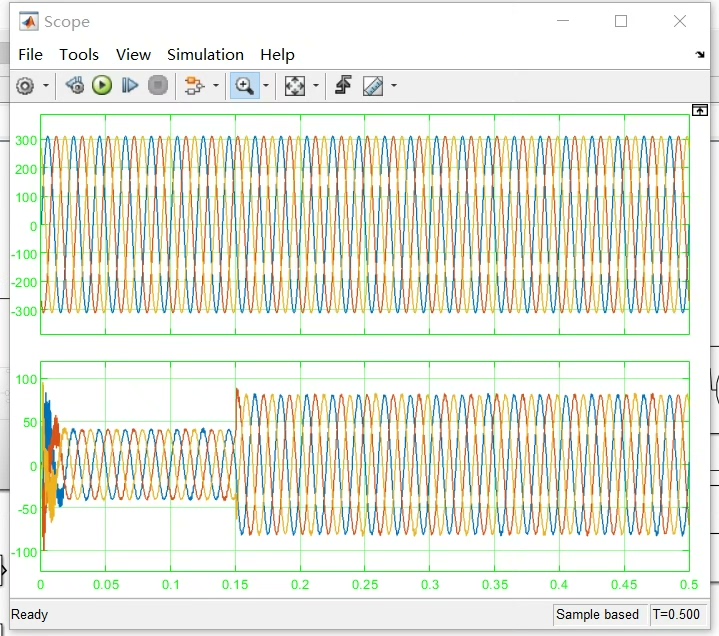Open Configuration Properties gear icon
Screen dimensions: 719x636
click(x=25, y=86)
